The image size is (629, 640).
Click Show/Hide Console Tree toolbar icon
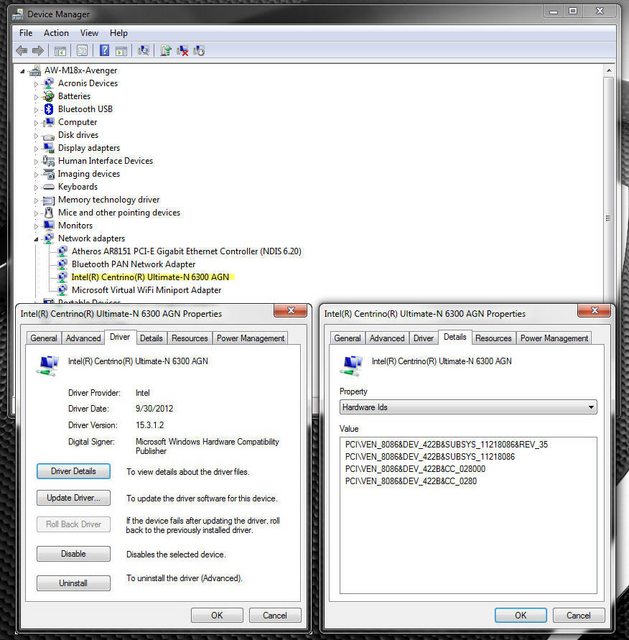[x=60, y=51]
